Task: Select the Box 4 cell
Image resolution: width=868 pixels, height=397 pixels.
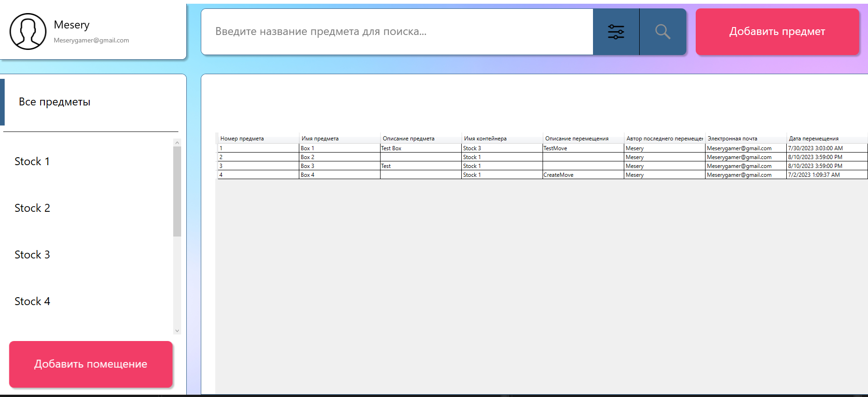Action: tap(339, 175)
